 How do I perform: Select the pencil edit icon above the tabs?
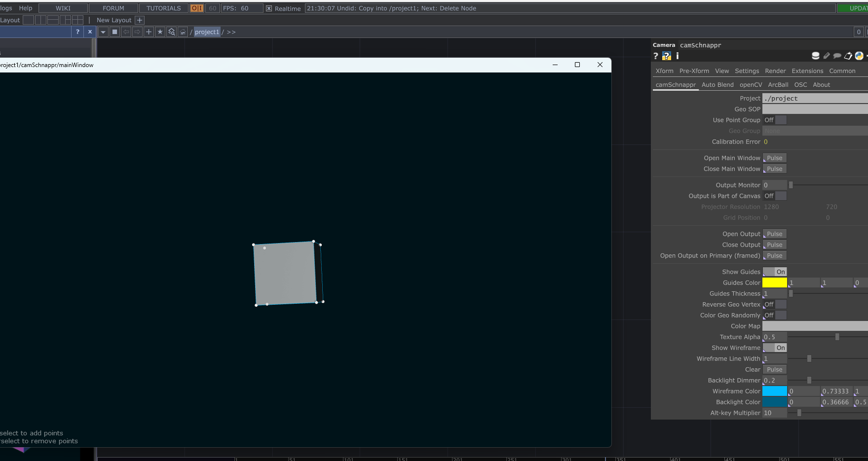click(826, 56)
